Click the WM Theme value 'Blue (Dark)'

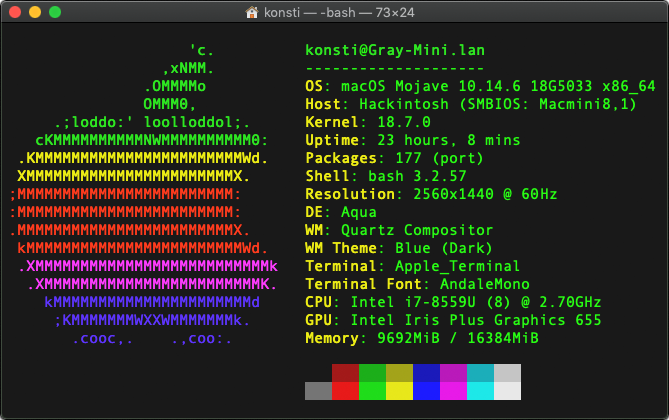pyautogui.click(x=444, y=248)
